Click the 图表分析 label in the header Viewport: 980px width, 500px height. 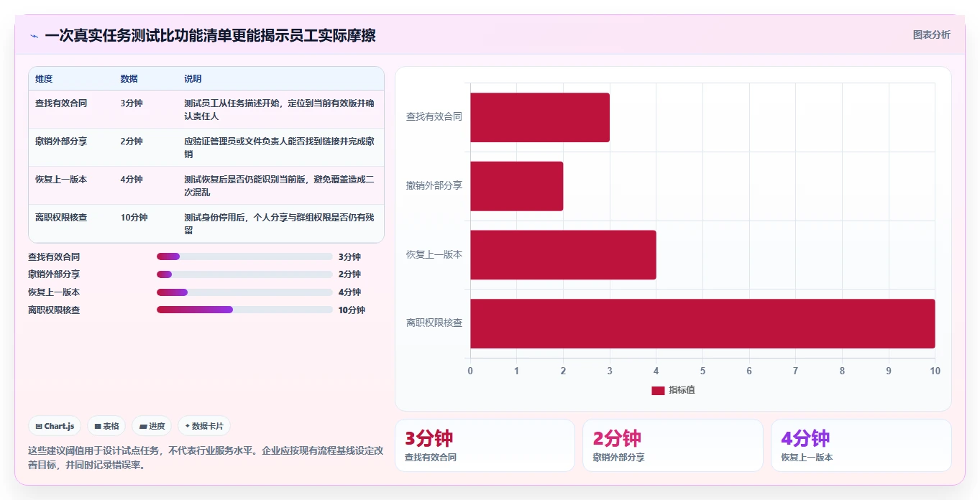click(931, 34)
